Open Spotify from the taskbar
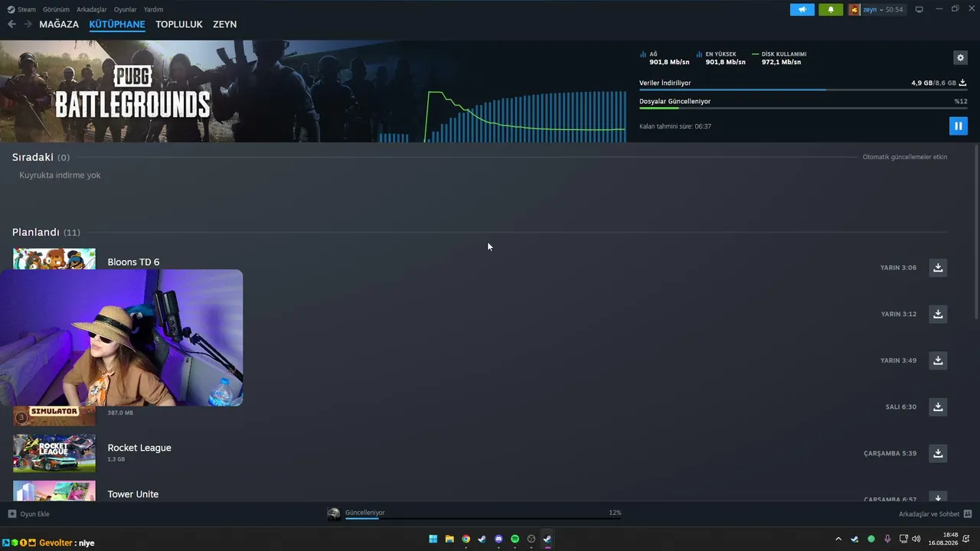 (x=514, y=539)
